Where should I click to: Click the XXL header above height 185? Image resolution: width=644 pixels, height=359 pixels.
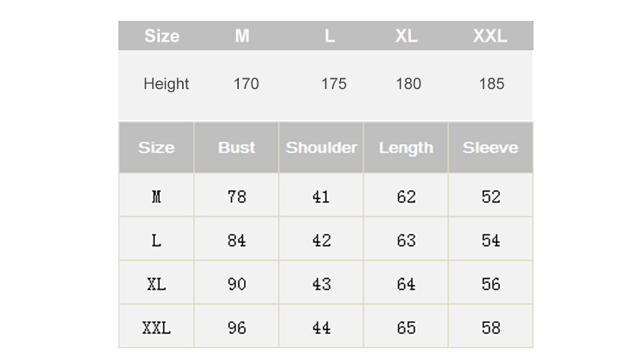[x=490, y=36]
